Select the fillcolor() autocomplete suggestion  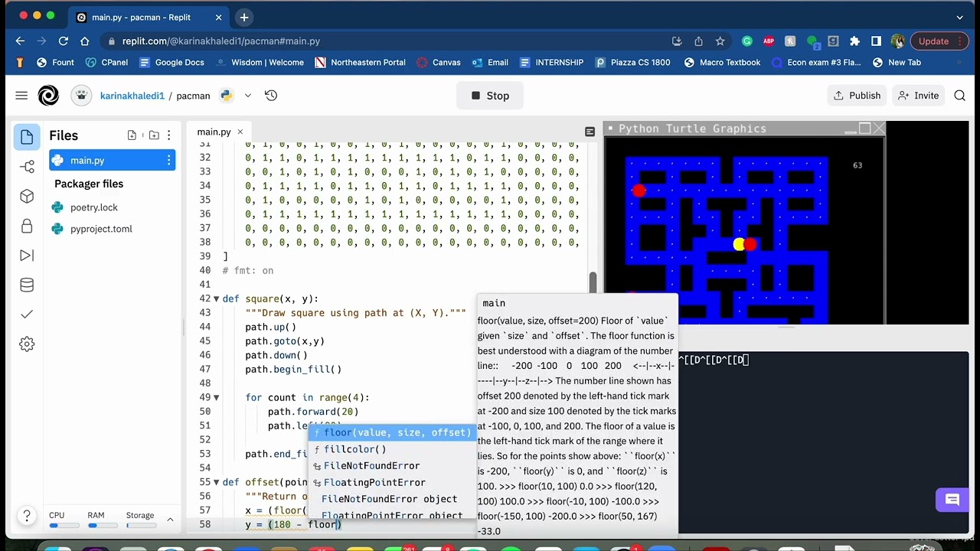(x=391, y=449)
